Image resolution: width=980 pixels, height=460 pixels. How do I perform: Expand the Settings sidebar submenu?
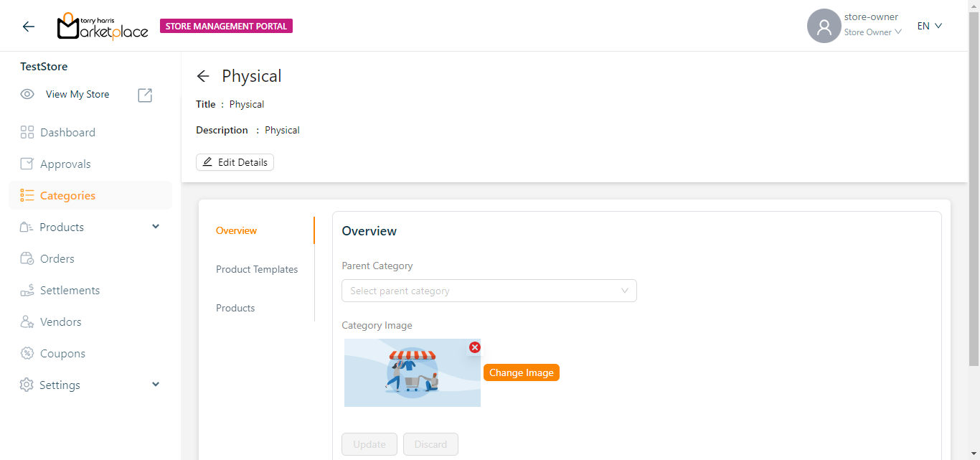[x=156, y=385]
